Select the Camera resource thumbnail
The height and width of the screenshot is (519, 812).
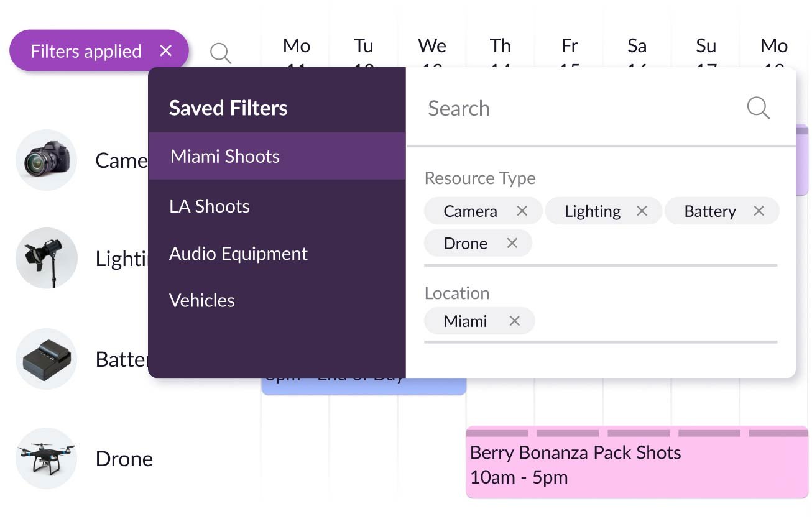tap(46, 160)
